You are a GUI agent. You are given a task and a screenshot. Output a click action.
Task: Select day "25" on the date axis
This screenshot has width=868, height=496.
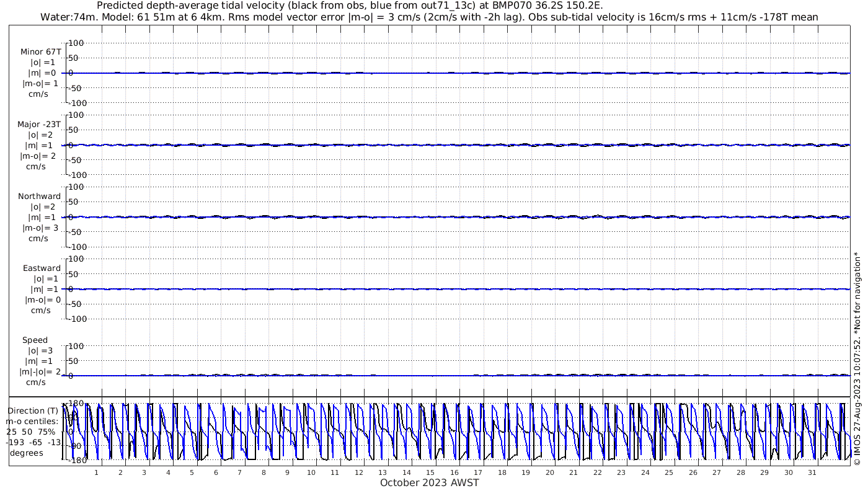[669, 472]
